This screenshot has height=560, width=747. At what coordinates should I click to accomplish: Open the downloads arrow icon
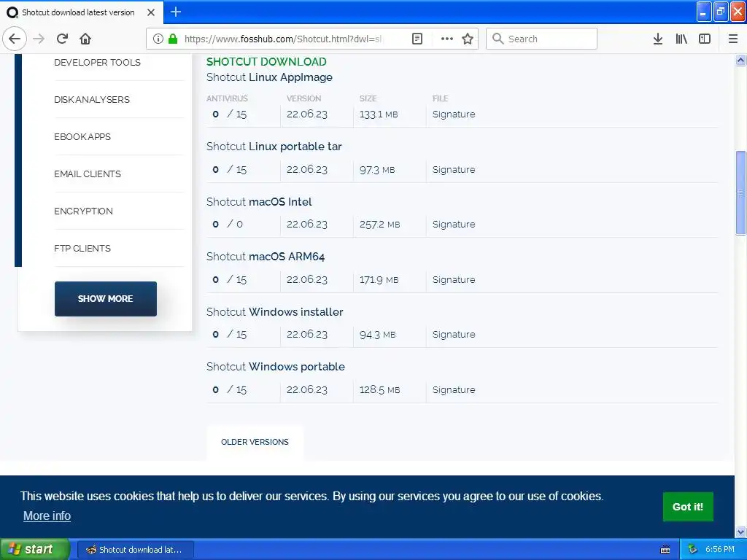click(658, 39)
